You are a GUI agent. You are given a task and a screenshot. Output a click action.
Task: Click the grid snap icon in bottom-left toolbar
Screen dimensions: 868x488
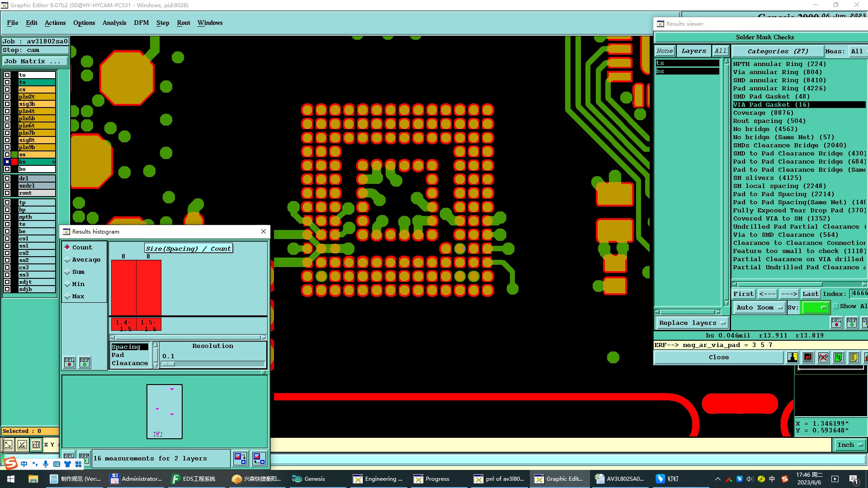[36, 445]
